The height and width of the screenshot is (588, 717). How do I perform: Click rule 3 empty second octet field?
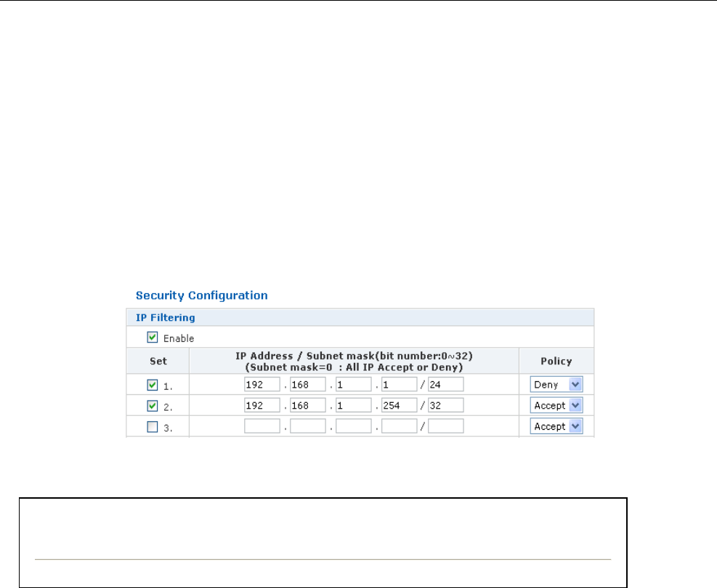[x=308, y=426]
